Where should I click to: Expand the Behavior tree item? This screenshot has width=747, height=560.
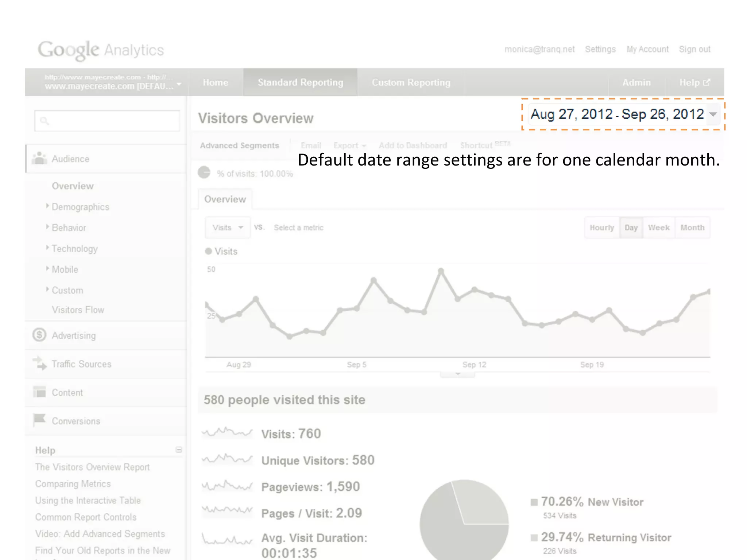(x=47, y=227)
